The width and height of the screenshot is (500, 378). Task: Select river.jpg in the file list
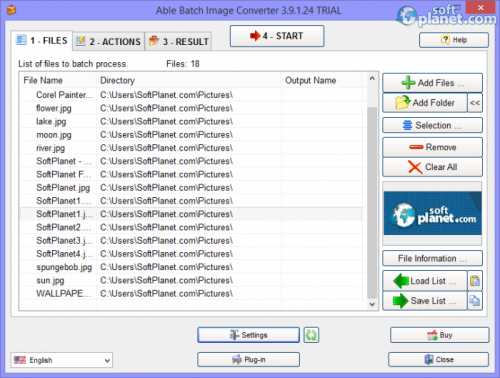click(191, 148)
